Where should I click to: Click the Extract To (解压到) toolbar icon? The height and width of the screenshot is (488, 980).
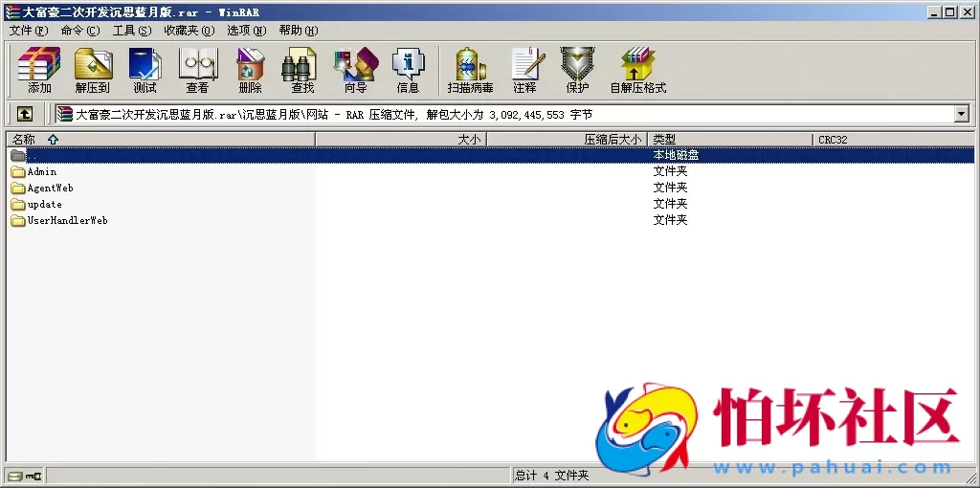pos(93,70)
